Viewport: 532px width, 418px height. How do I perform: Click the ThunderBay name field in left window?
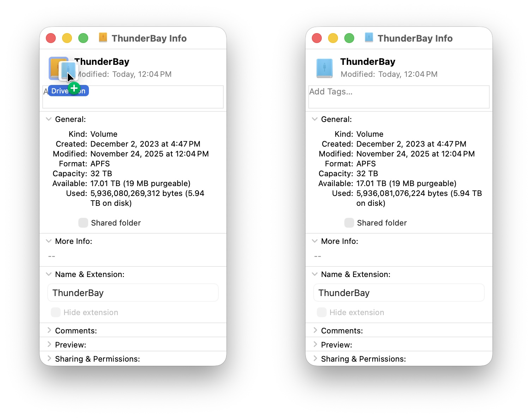coord(133,293)
